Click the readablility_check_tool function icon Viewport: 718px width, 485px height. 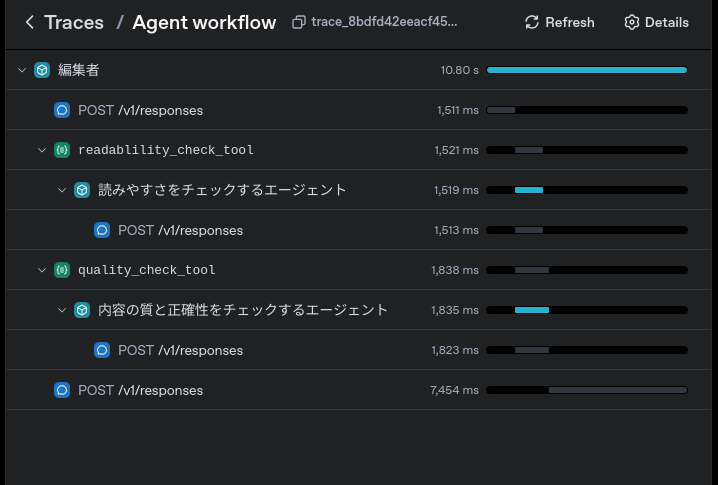(x=62, y=150)
